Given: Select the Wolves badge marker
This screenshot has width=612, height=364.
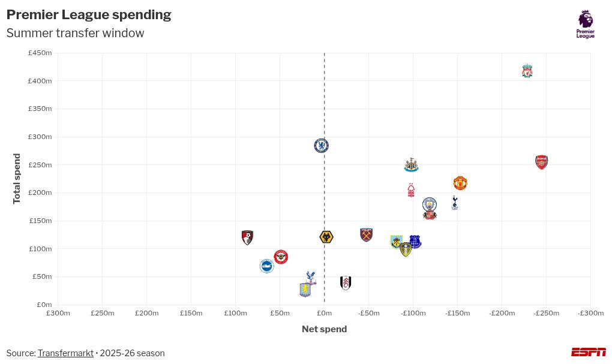Looking at the screenshot, I should (326, 237).
